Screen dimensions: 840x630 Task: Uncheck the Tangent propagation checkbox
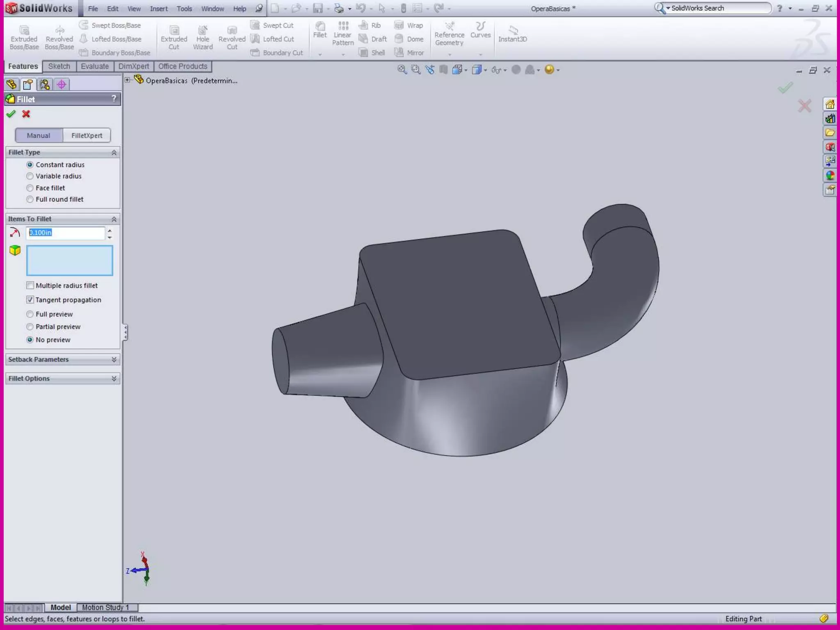[x=30, y=300]
